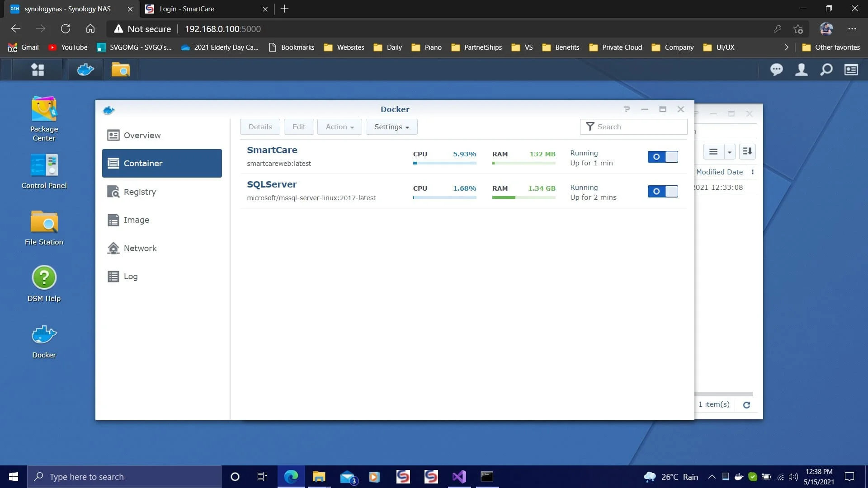Click the Docker icon in DSM taskbar
This screenshot has height=488, width=868.
tap(85, 70)
